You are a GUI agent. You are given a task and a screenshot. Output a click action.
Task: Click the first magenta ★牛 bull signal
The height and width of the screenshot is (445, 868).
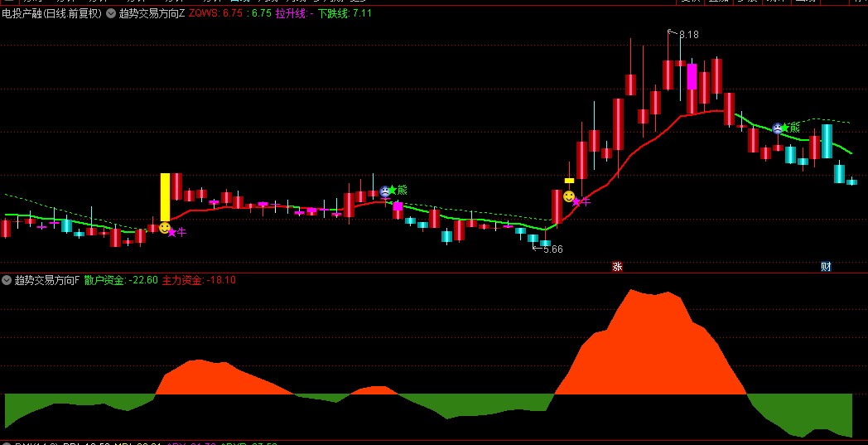click(x=177, y=232)
